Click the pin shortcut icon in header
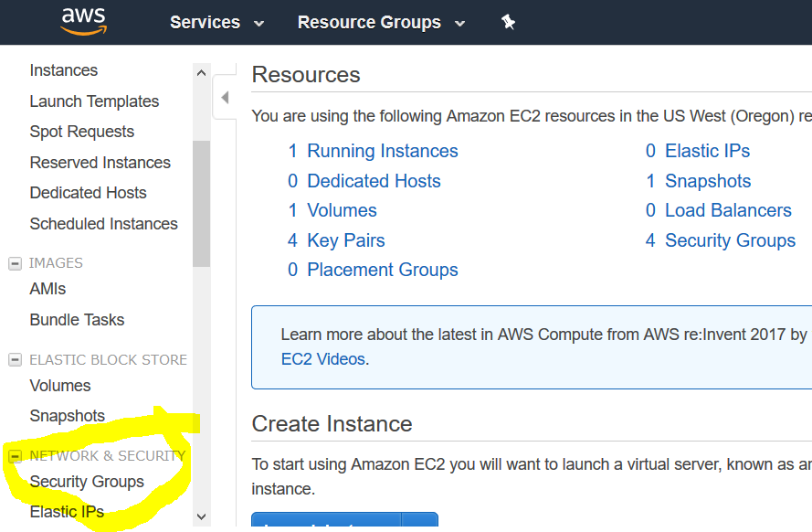The image size is (812, 532). 509,22
